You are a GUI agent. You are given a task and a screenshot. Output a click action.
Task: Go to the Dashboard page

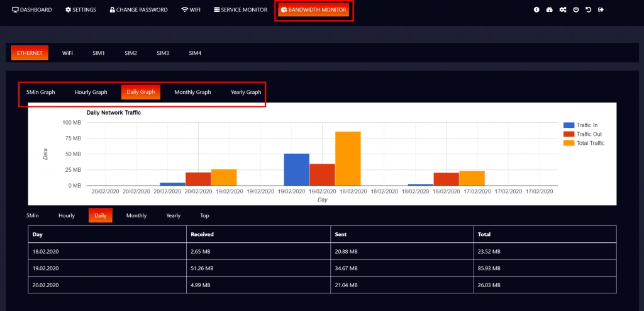coord(33,10)
